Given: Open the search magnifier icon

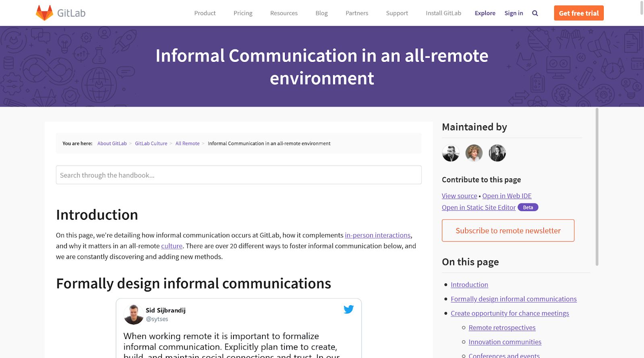Looking at the screenshot, I should (x=535, y=13).
